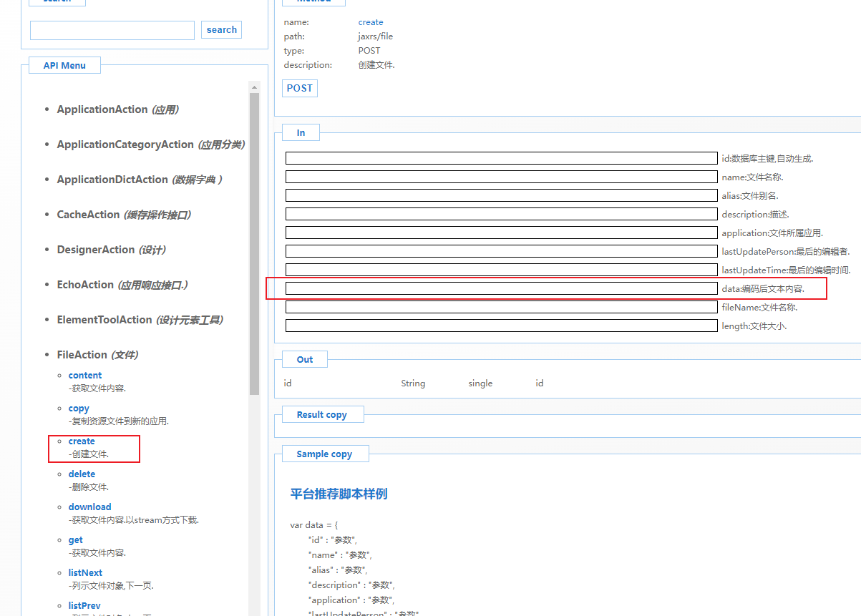Collapse FileAction (文件) entry
Viewport: 861px width, 616px height.
pos(97,355)
